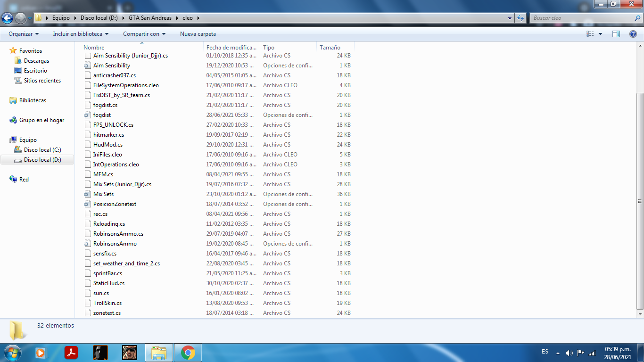Click the Mix Sets config file icon
The height and width of the screenshot is (362, 644).
click(87, 194)
